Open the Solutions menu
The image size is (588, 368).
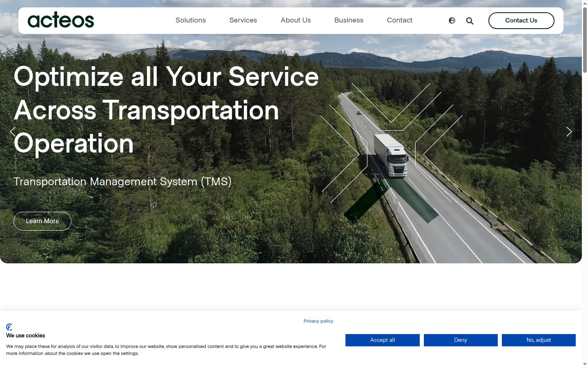tap(191, 20)
